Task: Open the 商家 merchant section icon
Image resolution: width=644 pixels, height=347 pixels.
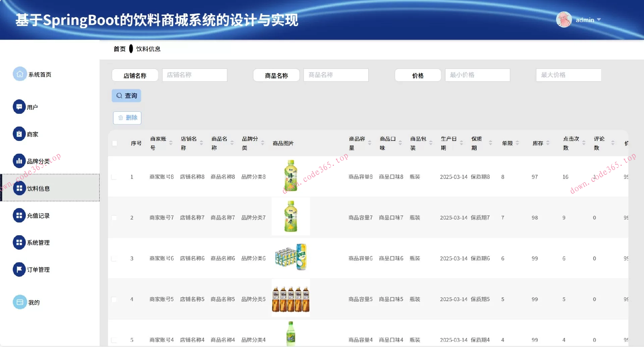Action: tap(19, 134)
